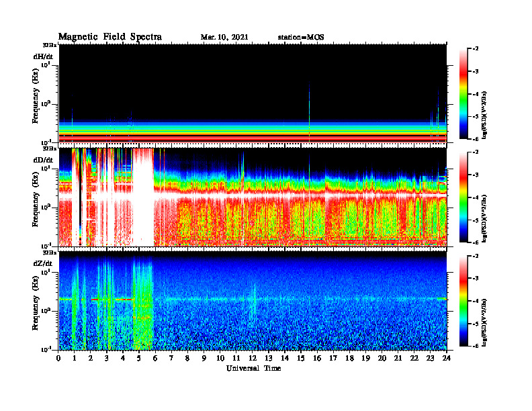Click the "dH/dt" panel label
This screenshot has height=411, width=532.
pos(43,57)
